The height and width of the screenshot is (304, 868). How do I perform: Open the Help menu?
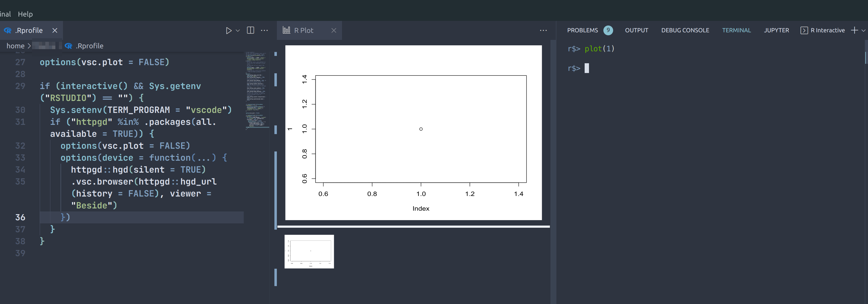point(25,14)
